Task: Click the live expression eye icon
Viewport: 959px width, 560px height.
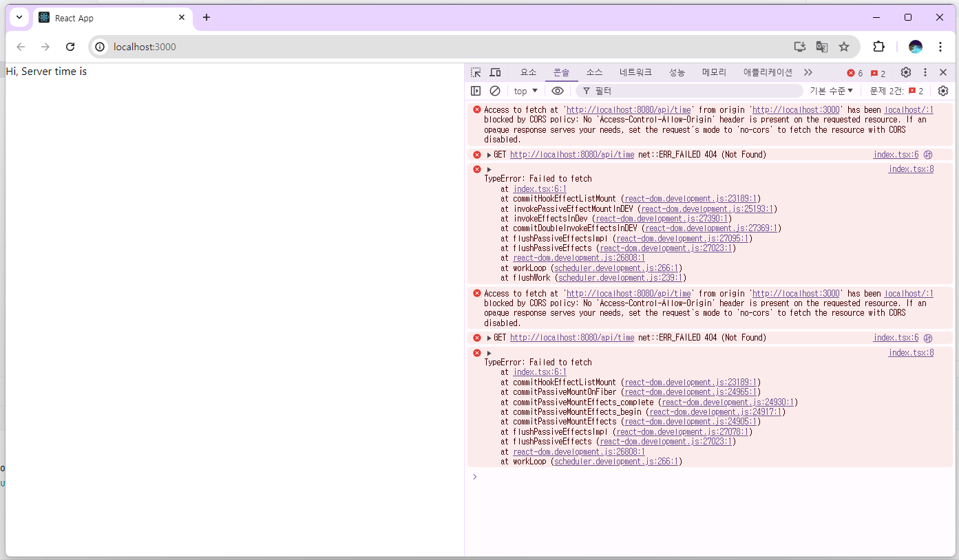Action: click(x=558, y=91)
